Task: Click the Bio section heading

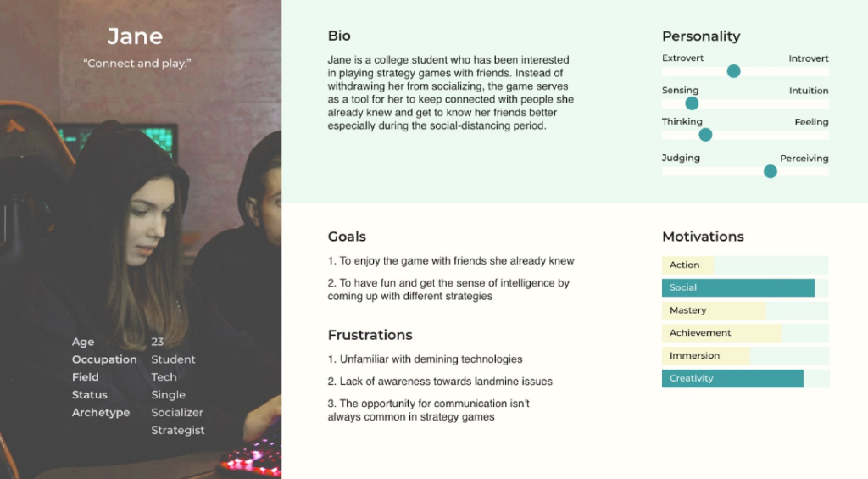Action: [x=339, y=36]
